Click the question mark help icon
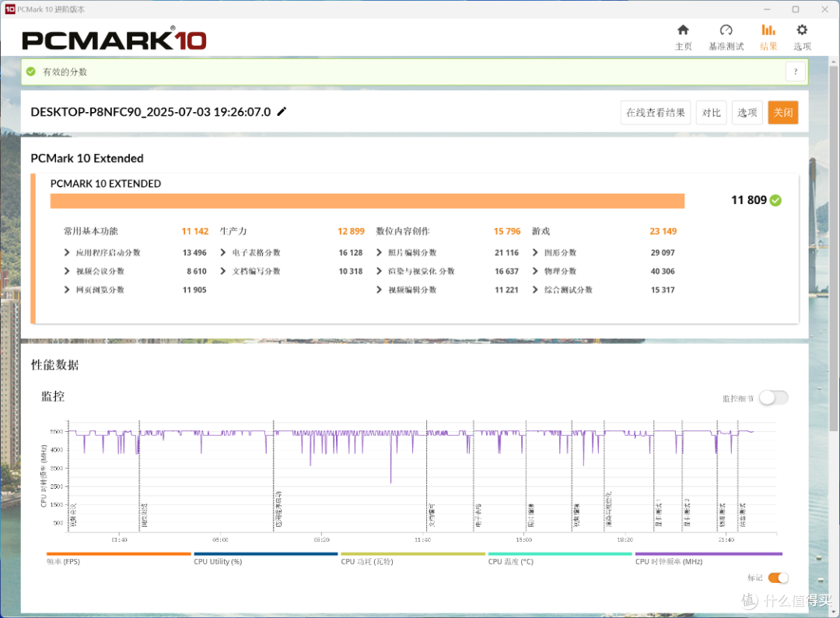The width and height of the screenshot is (840, 618). pos(796,72)
